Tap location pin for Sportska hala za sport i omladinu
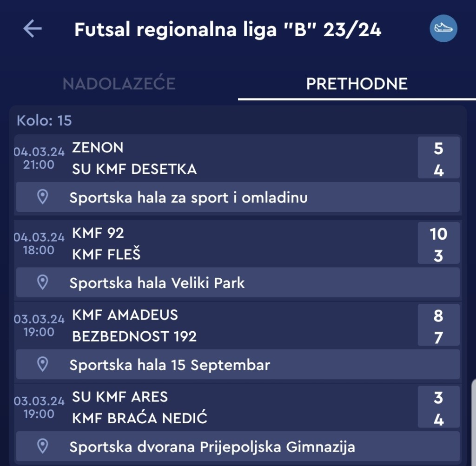The height and width of the screenshot is (466, 476). coord(43,197)
